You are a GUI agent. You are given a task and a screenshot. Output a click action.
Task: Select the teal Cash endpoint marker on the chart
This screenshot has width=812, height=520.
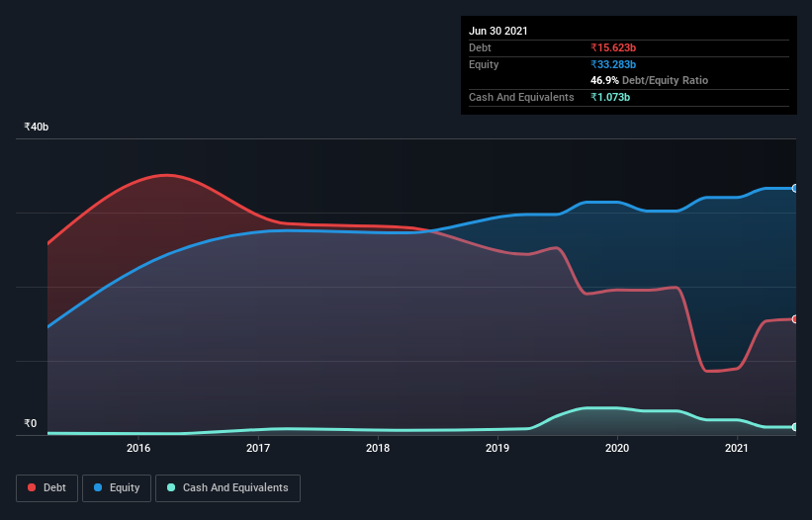[x=795, y=427]
